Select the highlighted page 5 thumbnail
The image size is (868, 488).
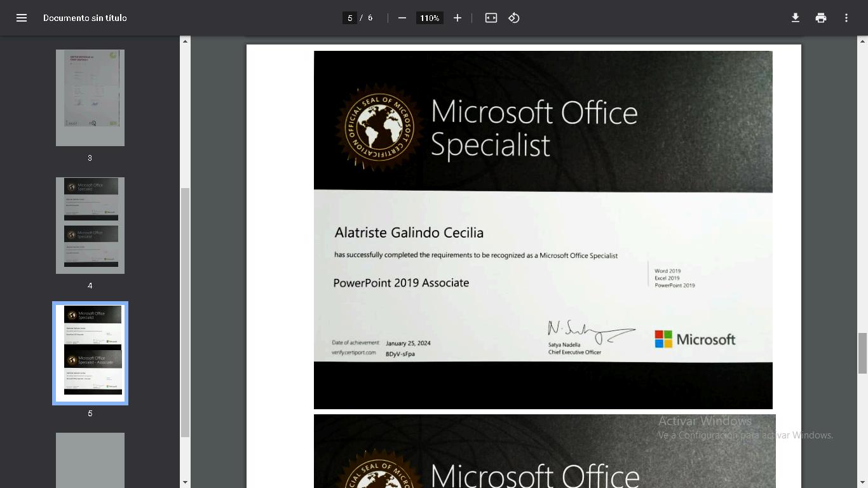point(90,353)
